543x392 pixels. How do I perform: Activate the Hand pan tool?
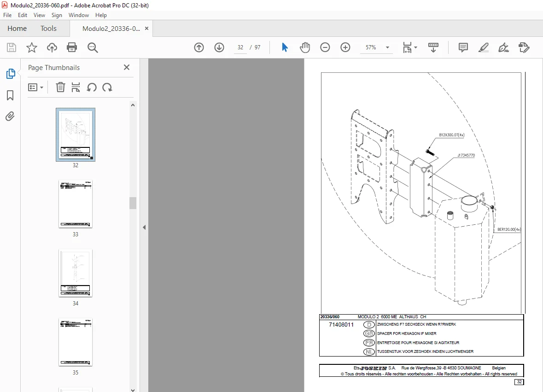[x=305, y=47]
